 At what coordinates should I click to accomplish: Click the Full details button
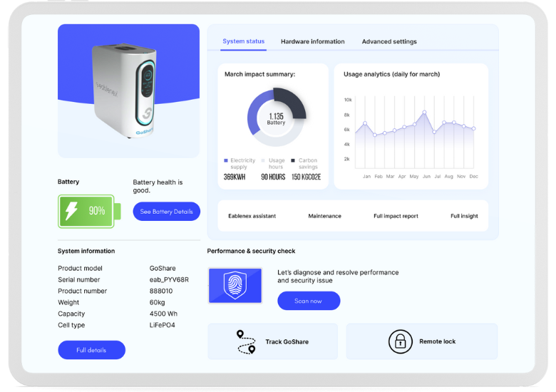(x=91, y=350)
